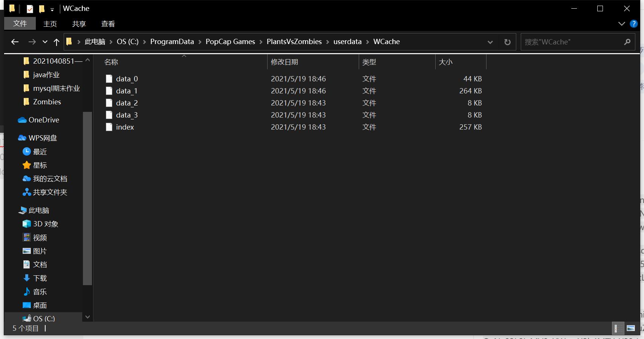Select the data_2 file

point(127,103)
